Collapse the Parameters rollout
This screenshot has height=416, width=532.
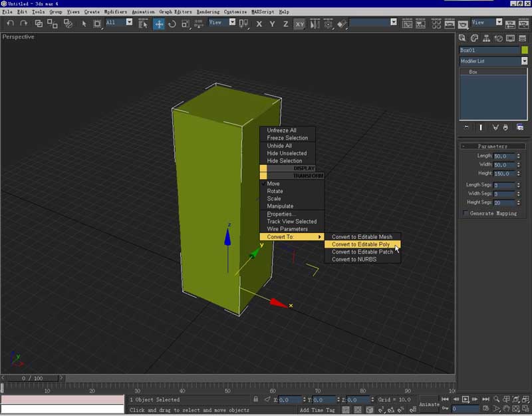coord(492,146)
